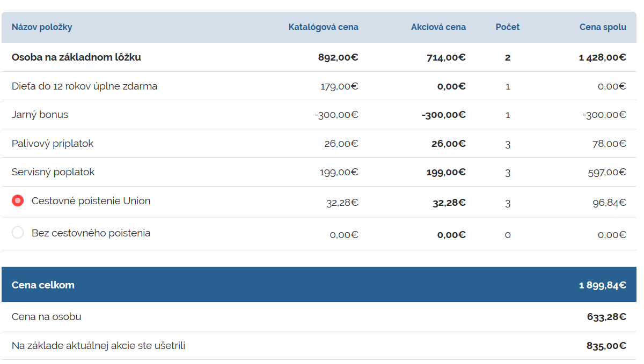
Task: Click the 'Cena spolu' column header
Action: coord(602,27)
